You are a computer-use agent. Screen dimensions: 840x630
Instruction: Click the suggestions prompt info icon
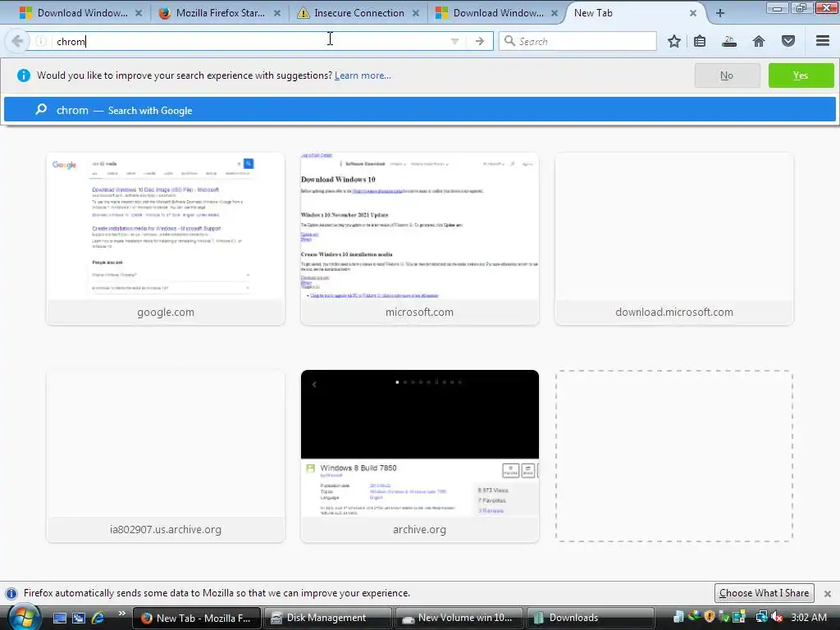24,75
